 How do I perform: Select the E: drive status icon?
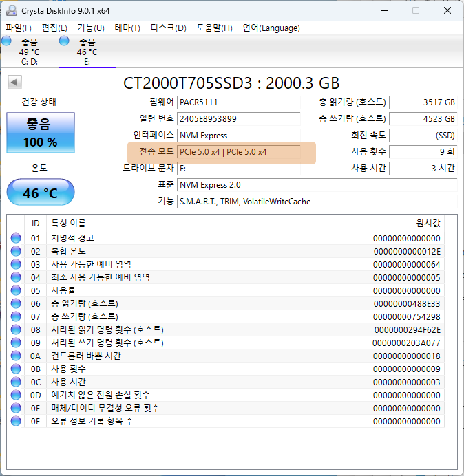(65, 42)
